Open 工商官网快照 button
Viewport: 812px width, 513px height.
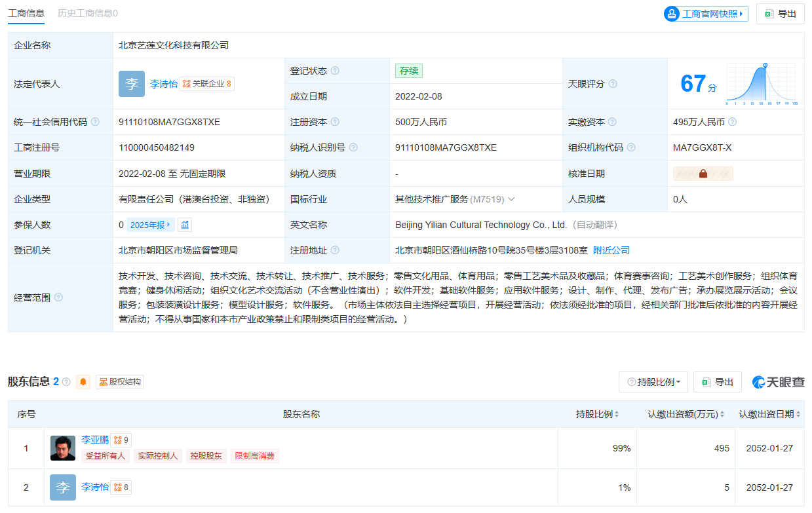[706, 14]
